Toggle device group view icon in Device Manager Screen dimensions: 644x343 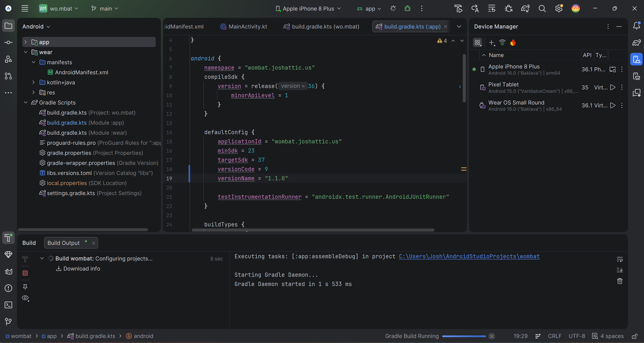click(x=478, y=43)
